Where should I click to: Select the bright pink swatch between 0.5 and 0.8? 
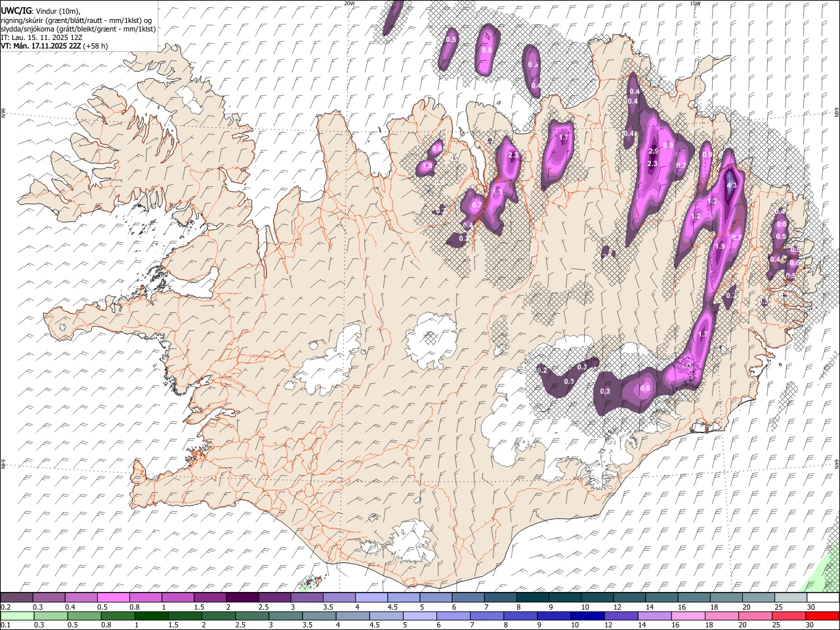coord(113,598)
